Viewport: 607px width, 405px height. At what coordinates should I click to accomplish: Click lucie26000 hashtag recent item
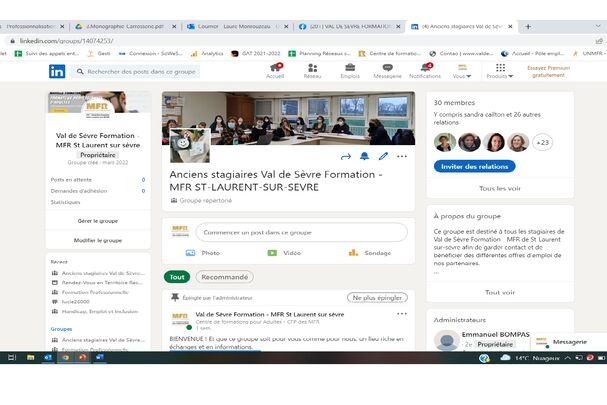pos(70,302)
